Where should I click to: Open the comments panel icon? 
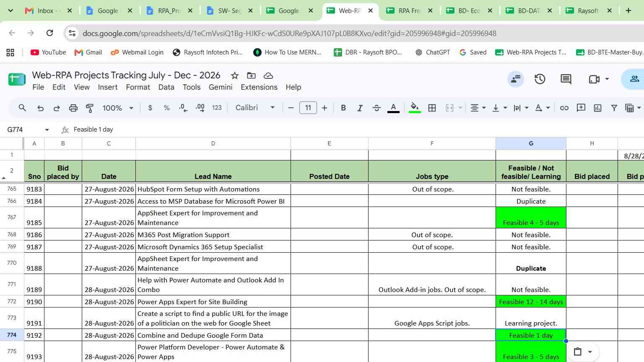coord(566,79)
